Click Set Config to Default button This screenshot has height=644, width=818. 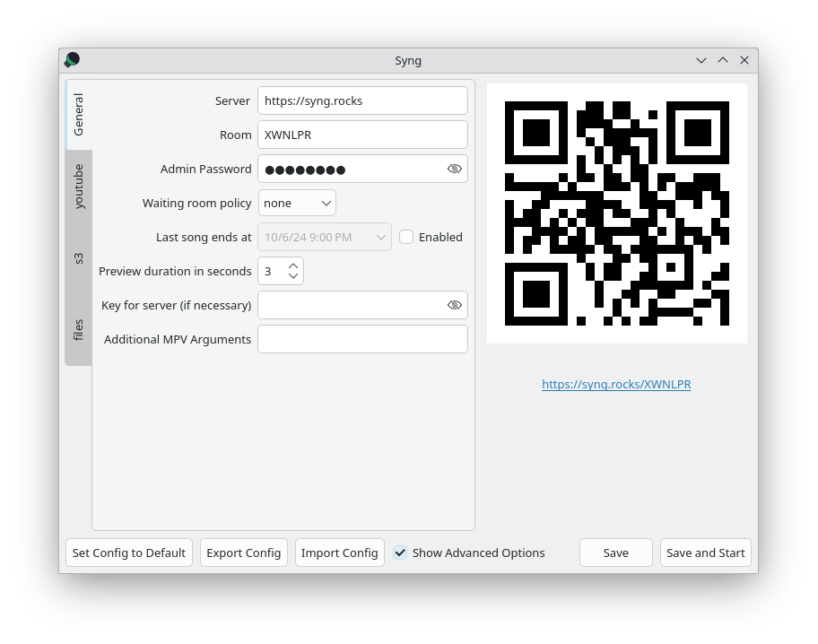pyautogui.click(x=129, y=553)
